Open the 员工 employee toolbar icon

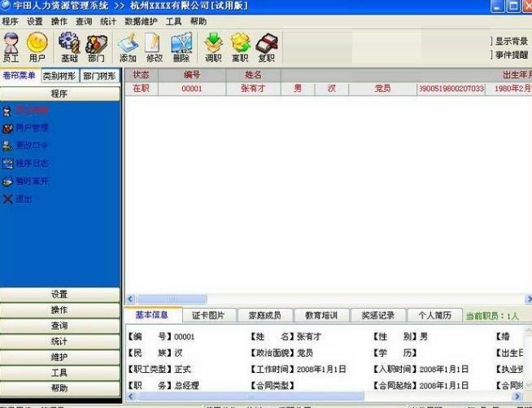click(x=11, y=47)
